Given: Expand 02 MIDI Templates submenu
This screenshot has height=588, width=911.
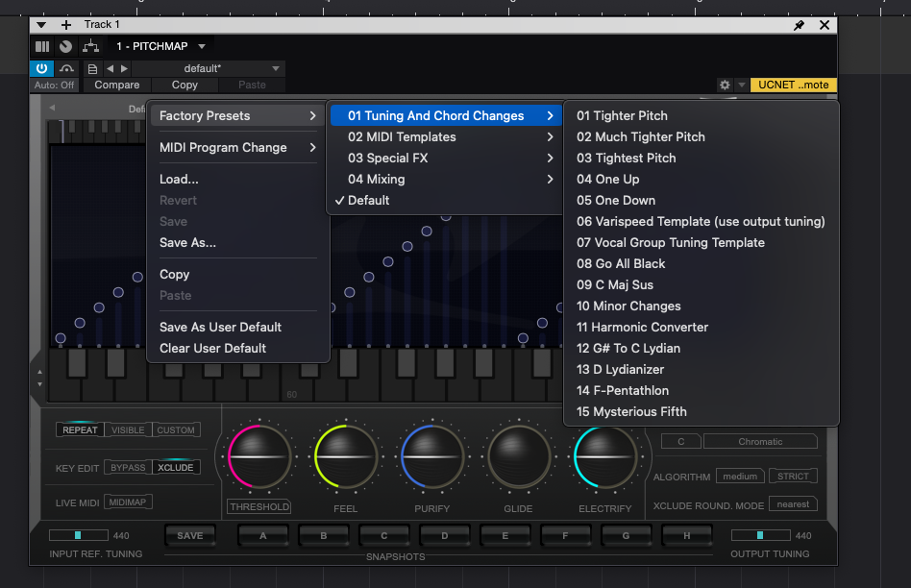Looking at the screenshot, I should [446, 137].
